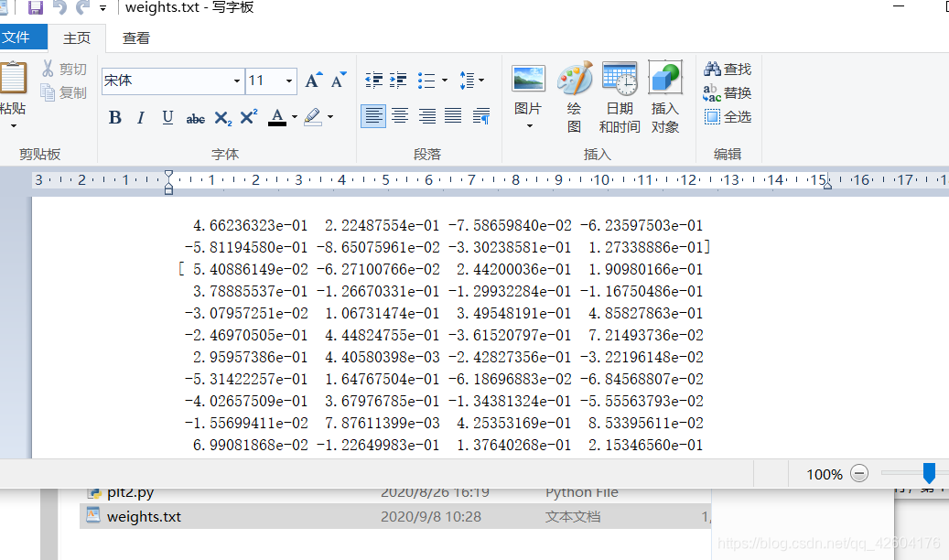949x560 pixels.
Task: Click the 插入对象 insert object icon
Action: [x=665, y=78]
